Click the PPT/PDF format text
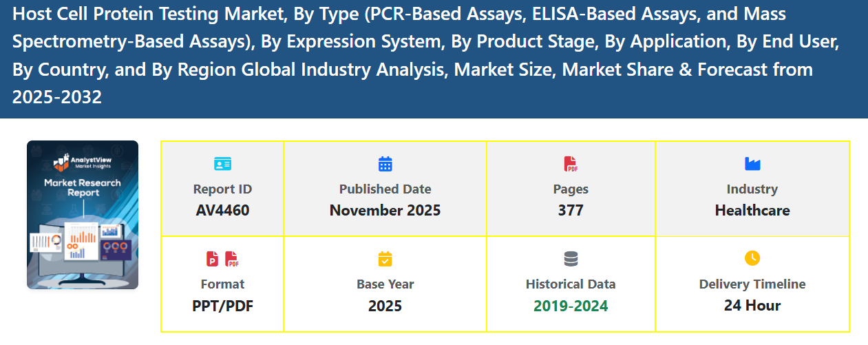This screenshot has width=868, height=345. pos(222,306)
